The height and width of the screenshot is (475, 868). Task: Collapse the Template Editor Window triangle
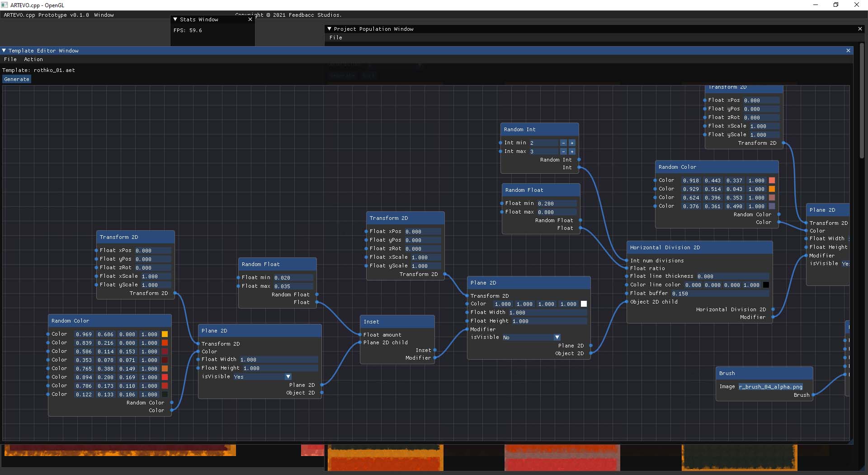[x=4, y=51]
